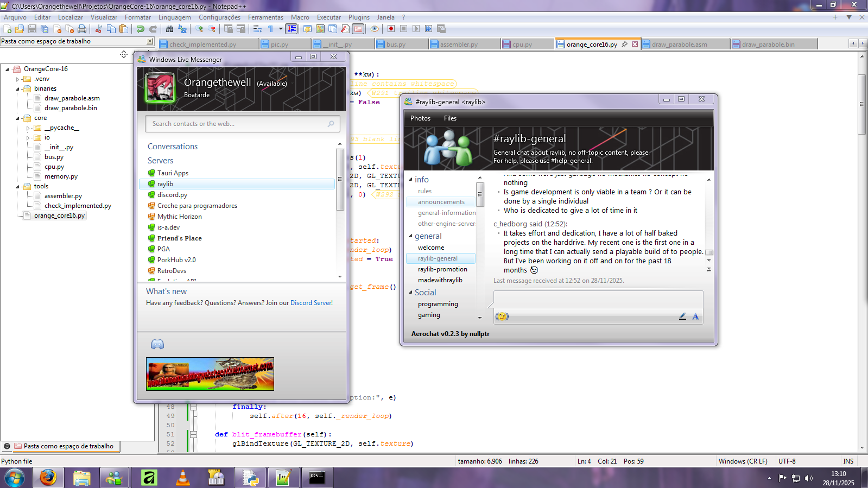Toggle the monitoring eye icon in toolbar
The image size is (868, 488).
pyautogui.click(x=375, y=29)
